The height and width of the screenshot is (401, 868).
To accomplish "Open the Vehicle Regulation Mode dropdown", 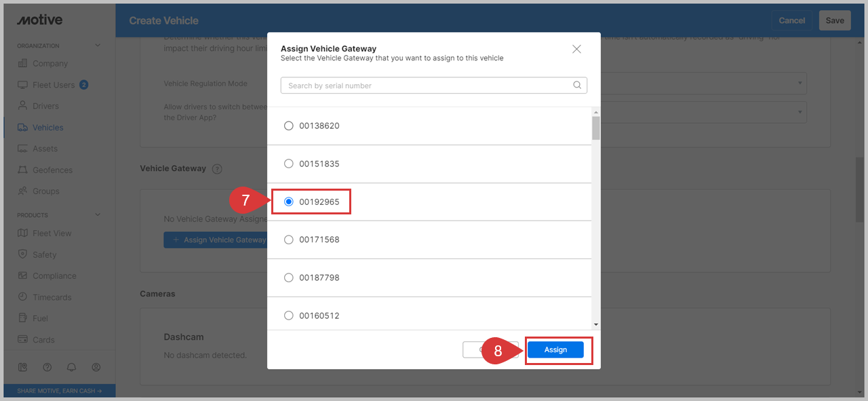I will (703, 84).
